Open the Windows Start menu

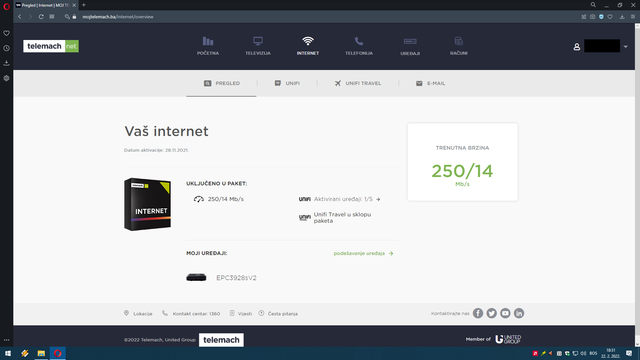8,353
